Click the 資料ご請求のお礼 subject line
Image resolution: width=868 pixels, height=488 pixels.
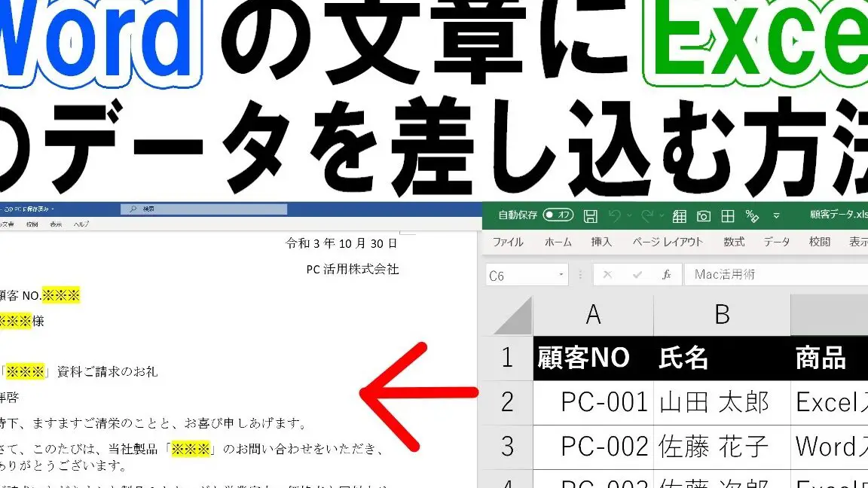[x=108, y=372]
